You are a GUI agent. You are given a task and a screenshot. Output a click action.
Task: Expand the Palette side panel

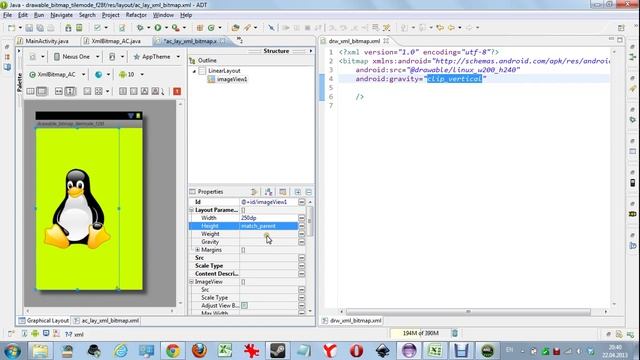pos(19,51)
